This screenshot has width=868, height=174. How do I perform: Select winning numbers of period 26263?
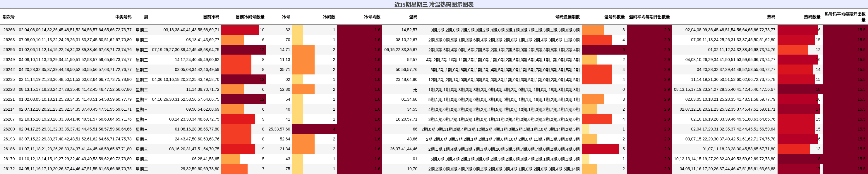tap(75, 40)
